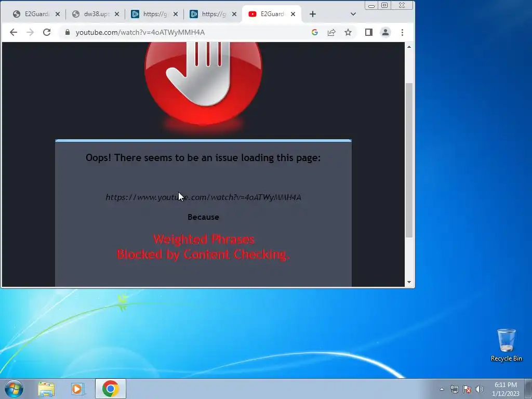View site info via the padlock icon

[x=68, y=32]
